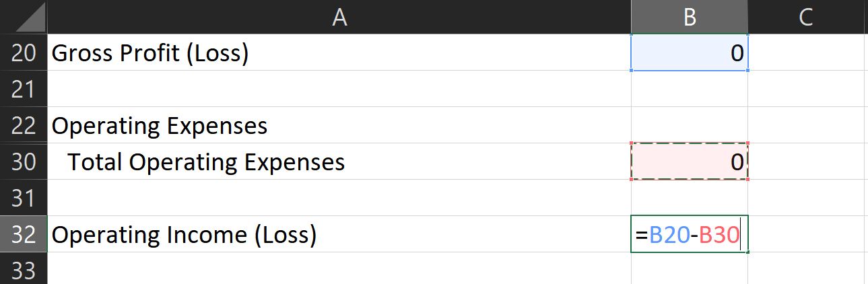Select row 32 header
The image size is (868, 284).
pyautogui.click(x=24, y=234)
